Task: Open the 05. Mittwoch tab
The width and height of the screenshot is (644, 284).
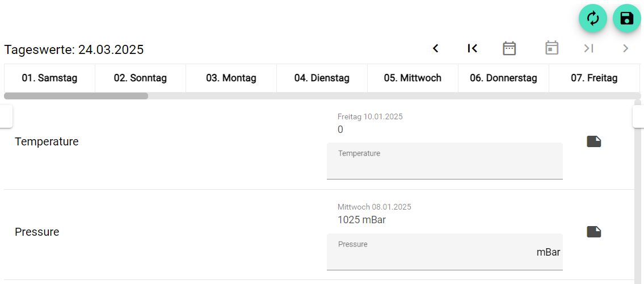Action: click(x=413, y=78)
